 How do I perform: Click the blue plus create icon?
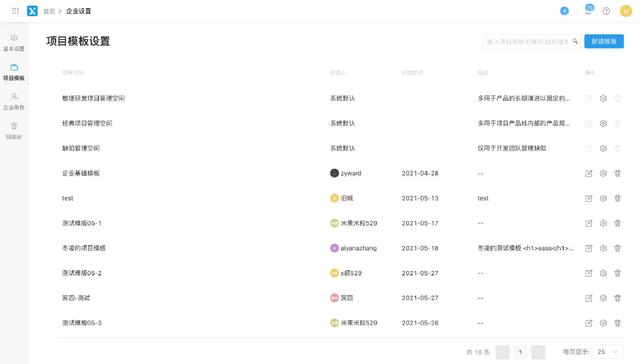564,11
